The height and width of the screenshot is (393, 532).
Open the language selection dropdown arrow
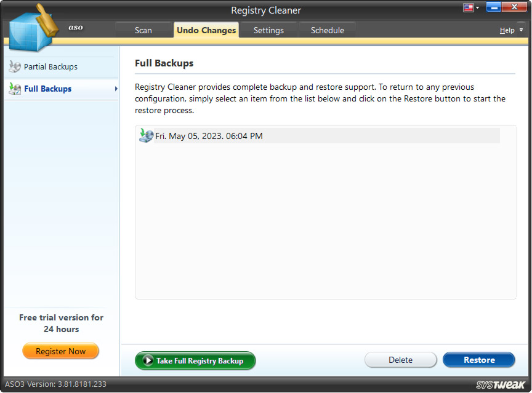click(477, 7)
